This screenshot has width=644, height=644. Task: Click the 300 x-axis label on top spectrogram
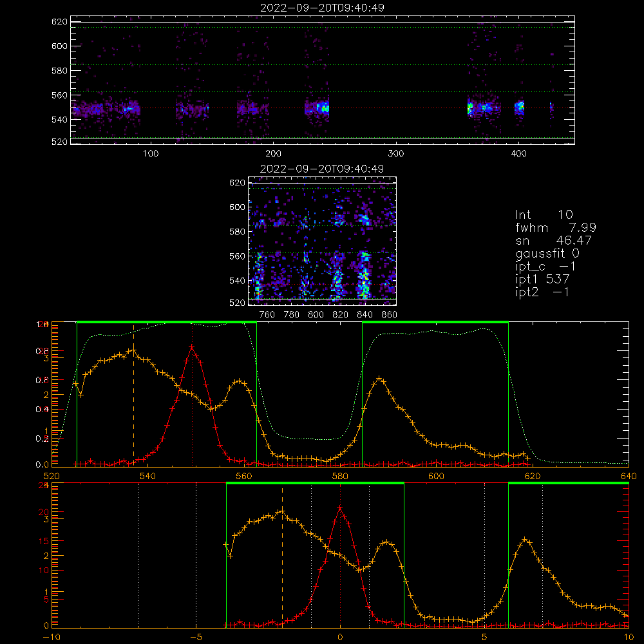coord(396,154)
